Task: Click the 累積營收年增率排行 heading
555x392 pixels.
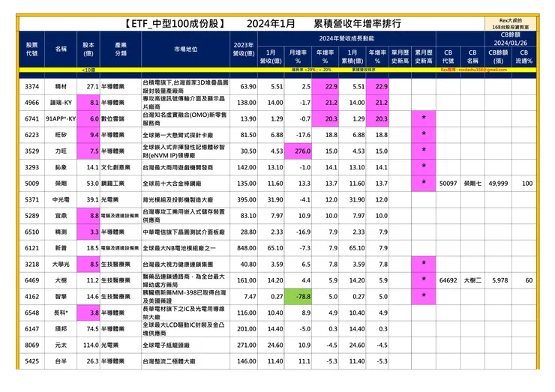Action: pos(358,24)
